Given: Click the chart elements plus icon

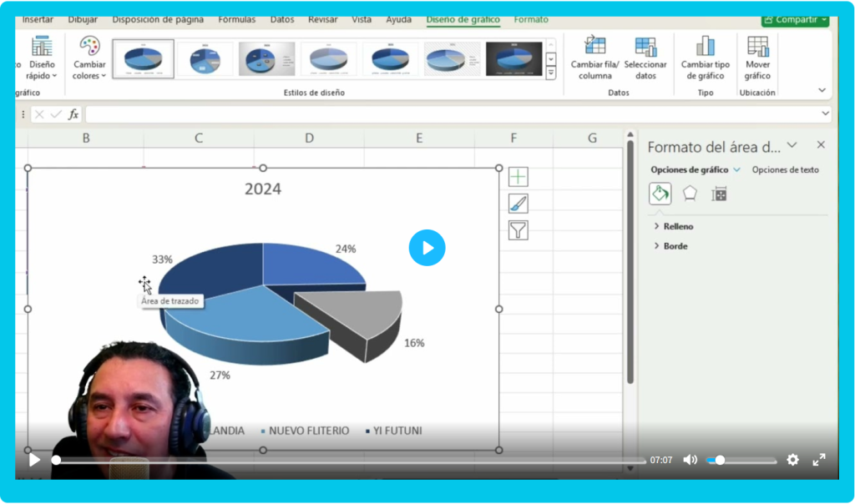Looking at the screenshot, I should pos(519,177).
